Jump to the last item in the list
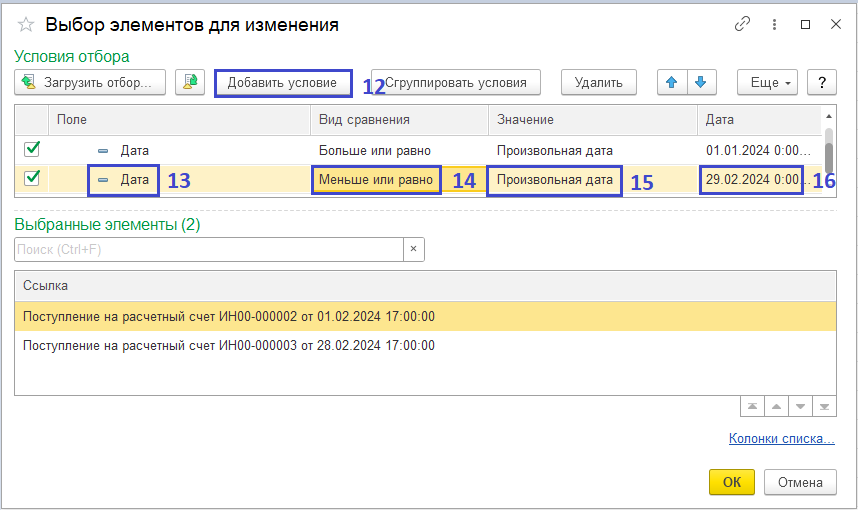858x510 pixels. (x=823, y=406)
